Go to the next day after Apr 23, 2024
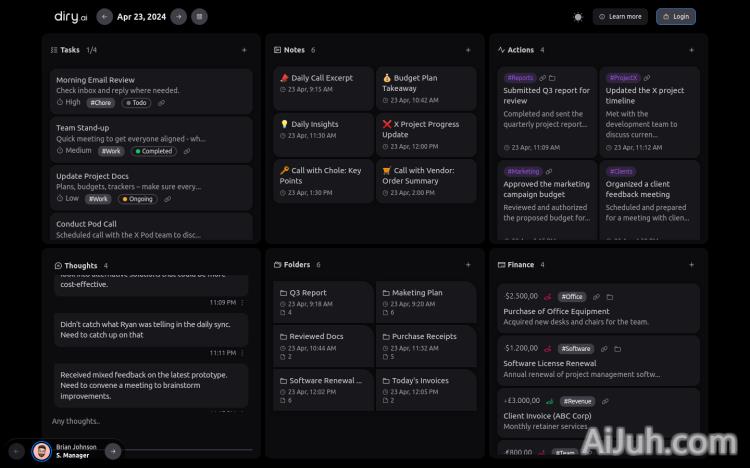 tap(178, 16)
